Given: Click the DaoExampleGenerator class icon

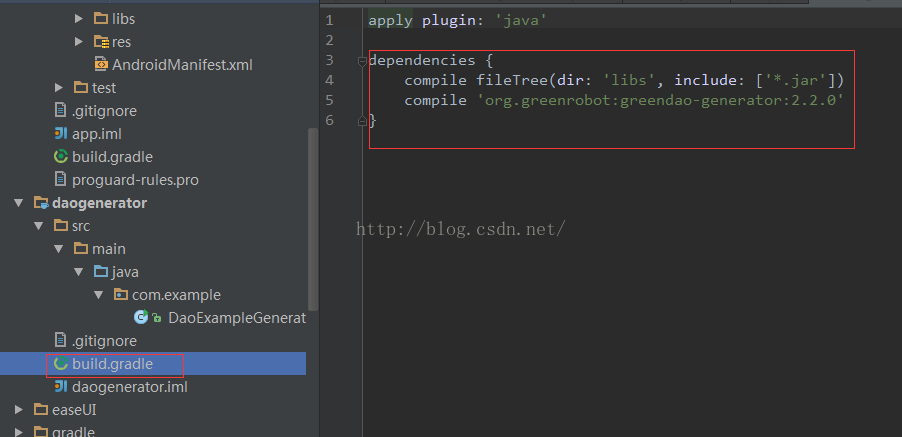Looking at the screenshot, I should [x=141, y=317].
